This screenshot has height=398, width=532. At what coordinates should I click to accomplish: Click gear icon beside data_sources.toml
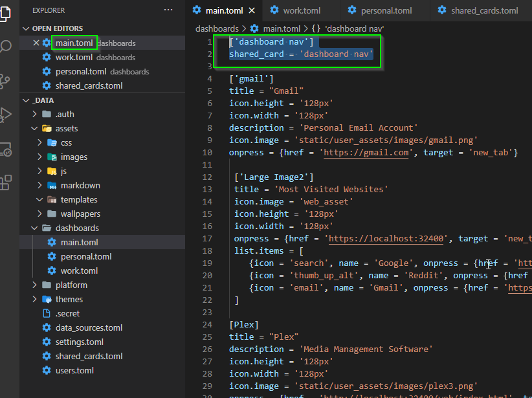(x=47, y=327)
